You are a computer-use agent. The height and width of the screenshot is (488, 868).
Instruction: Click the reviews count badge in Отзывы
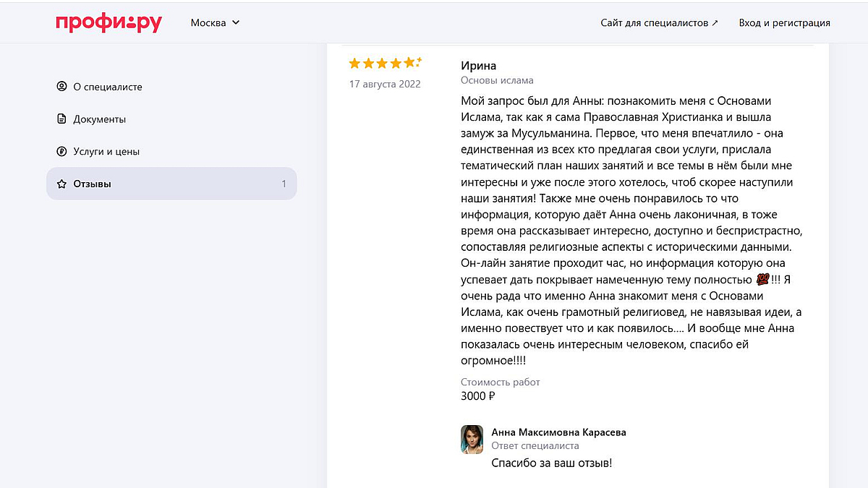point(284,184)
